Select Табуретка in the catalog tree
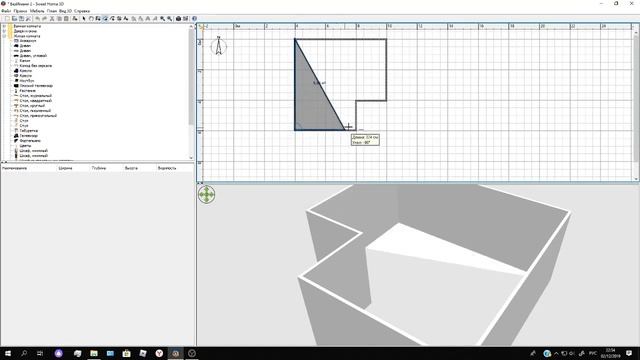The width and height of the screenshot is (640, 360). (29, 131)
